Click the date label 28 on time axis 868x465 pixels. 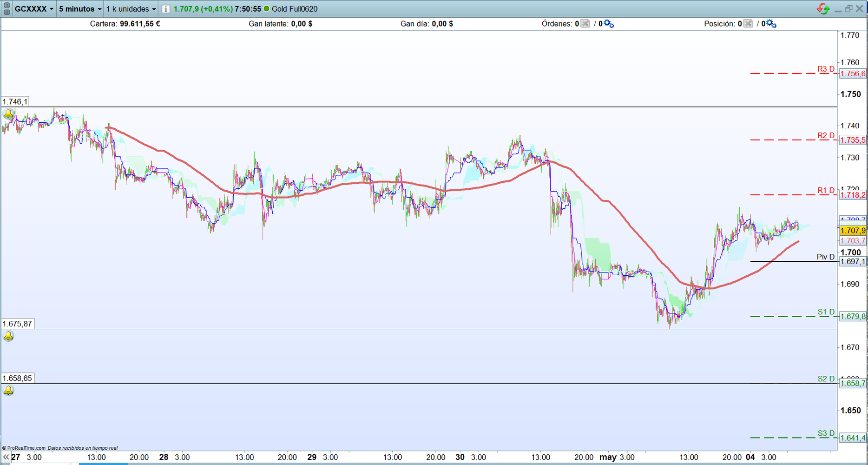pos(164,457)
